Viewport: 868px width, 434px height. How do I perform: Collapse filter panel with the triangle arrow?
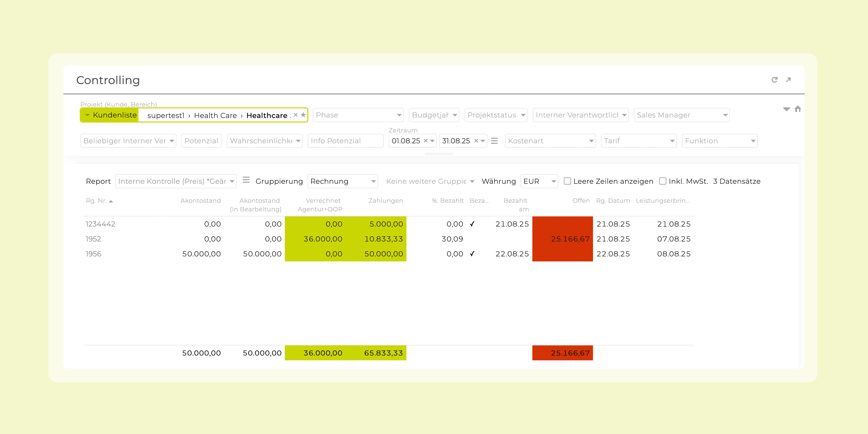(x=786, y=109)
